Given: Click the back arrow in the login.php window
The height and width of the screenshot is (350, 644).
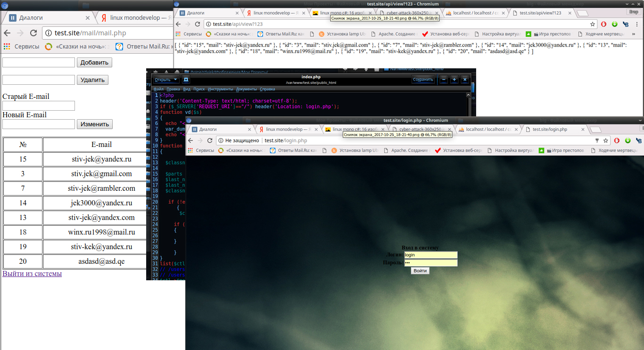Looking at the screenshot, I should [x=190, y=140].
